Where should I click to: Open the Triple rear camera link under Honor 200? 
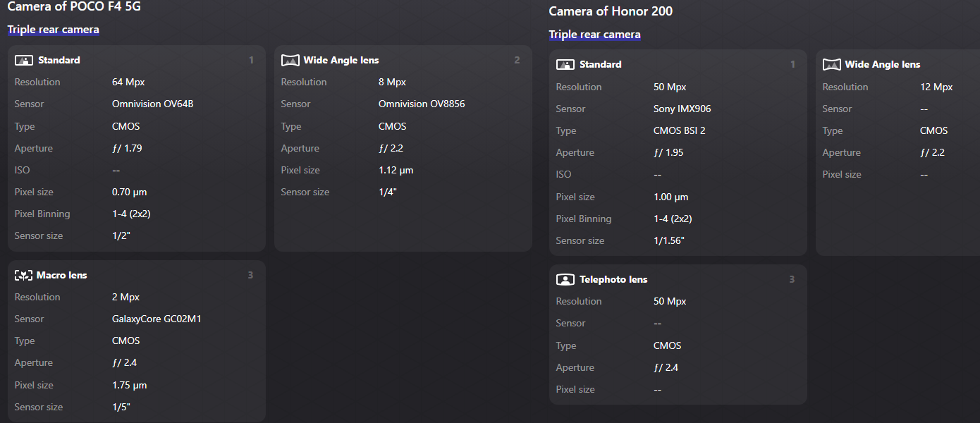pos(594,35)
